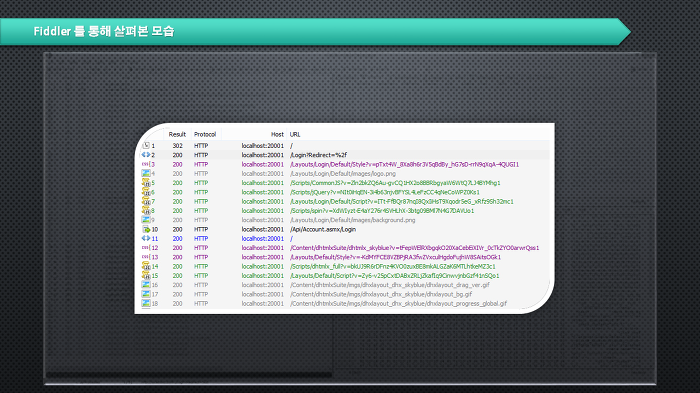
Task: Click the 200 result cell in session 11
Action: (178, 239)
